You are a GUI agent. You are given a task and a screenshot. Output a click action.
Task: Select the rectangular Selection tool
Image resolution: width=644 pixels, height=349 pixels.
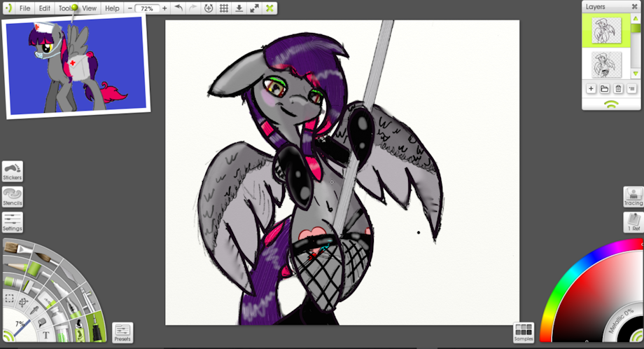(9, 298)
